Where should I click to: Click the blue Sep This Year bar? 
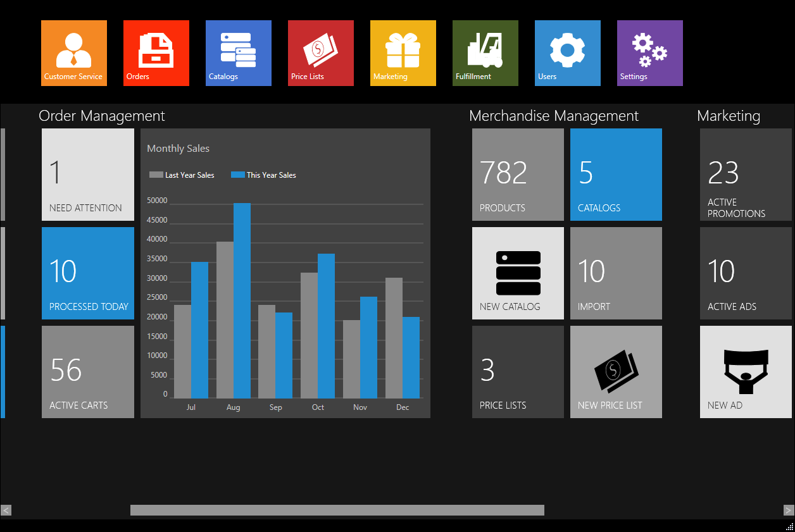click(284, 355)
